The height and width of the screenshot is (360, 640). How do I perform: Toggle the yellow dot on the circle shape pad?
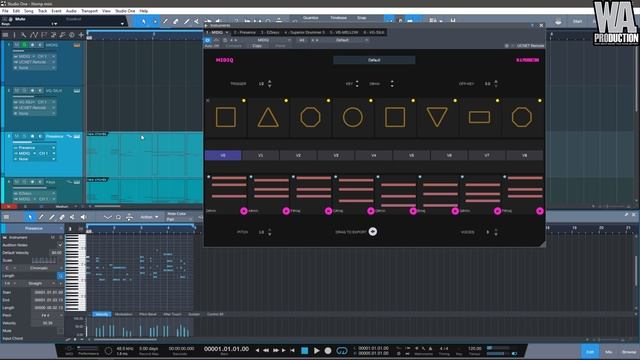pyautogui.click(x=371, y=100)
